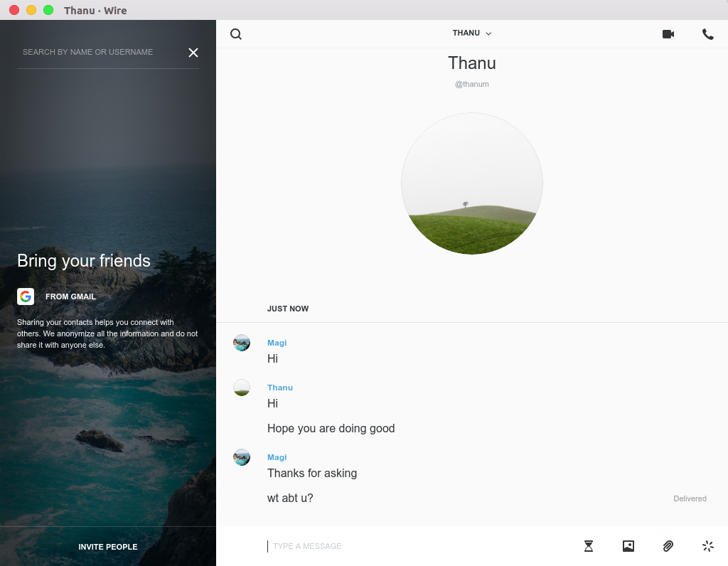Image resolution: width=728 pixels, height=566 pixels.
Task: Click sender name Magi above 'Thanks for asking'
Action: pyautogui.click(x=277, y=457)
